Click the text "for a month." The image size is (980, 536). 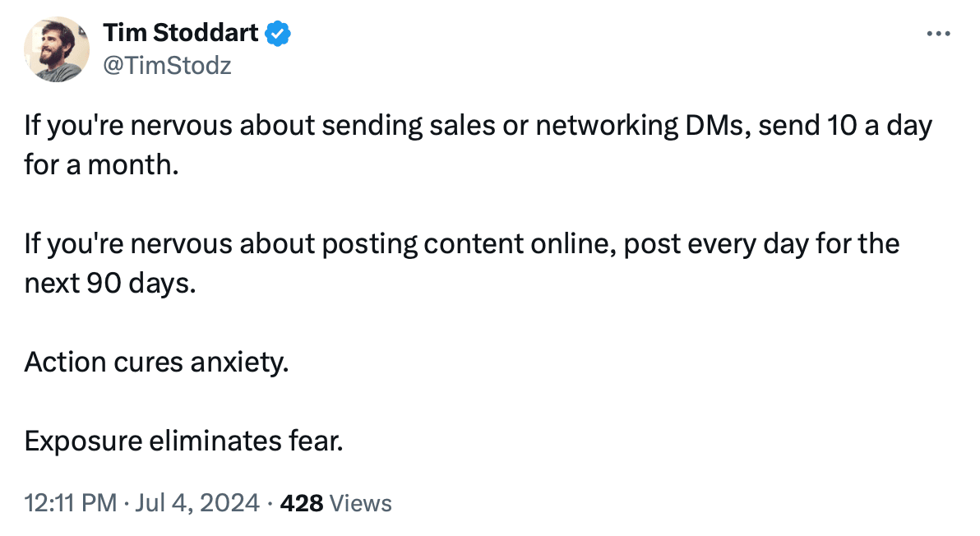pyautogui.click(x=100, y=165)
